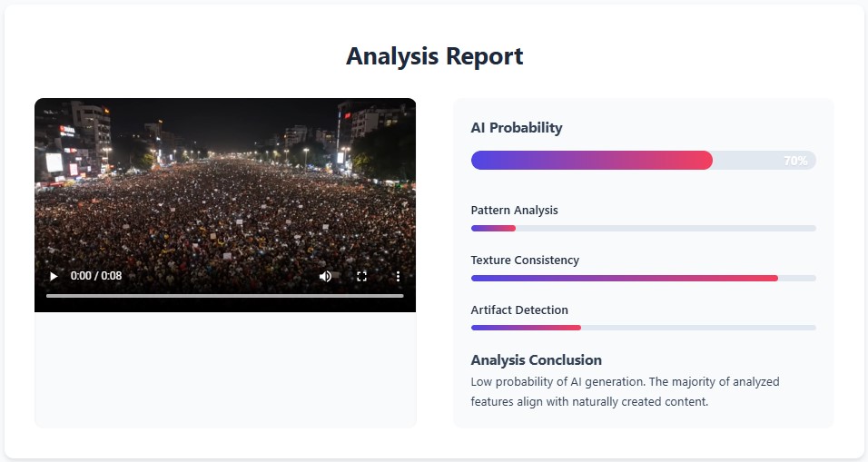This screenshot has width=868, height=462.
Task: Click the Artifact Detection label
Action: 519,310
